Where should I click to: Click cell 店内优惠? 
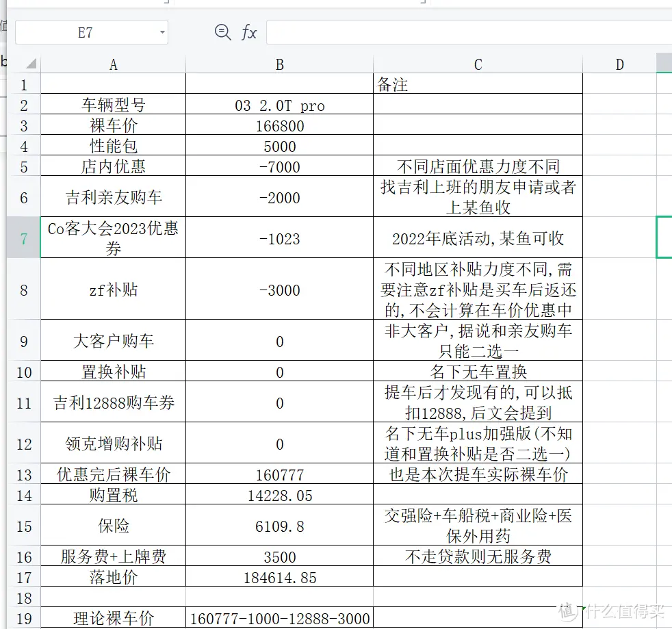tap(113, 166)
